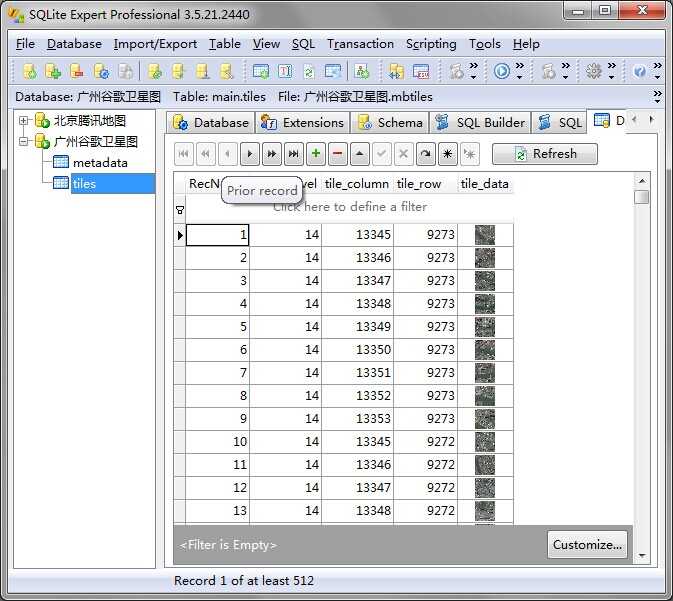Click the Customize... filter button

point(587,545)
